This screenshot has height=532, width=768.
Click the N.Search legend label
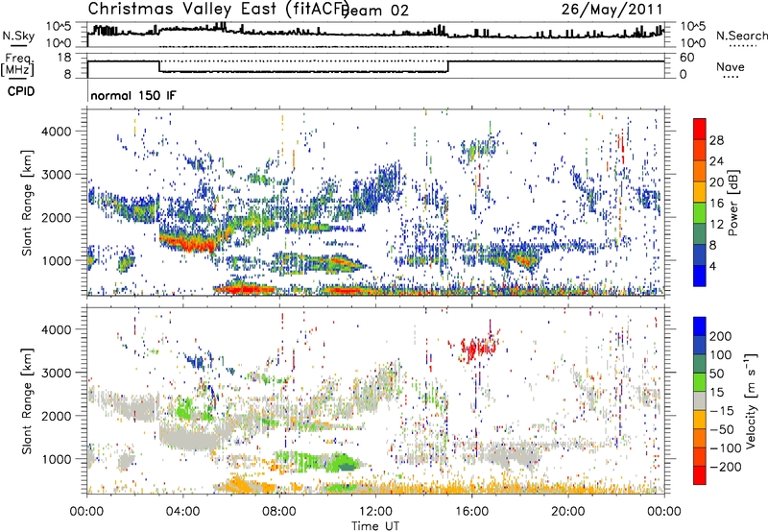click(x=741, y=36)
